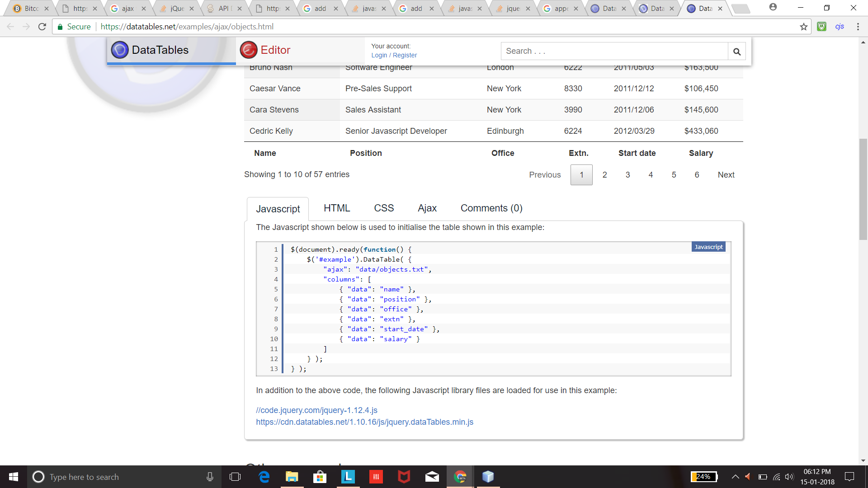
Task: Click the cjs extension icon
Action: point(840,27)
